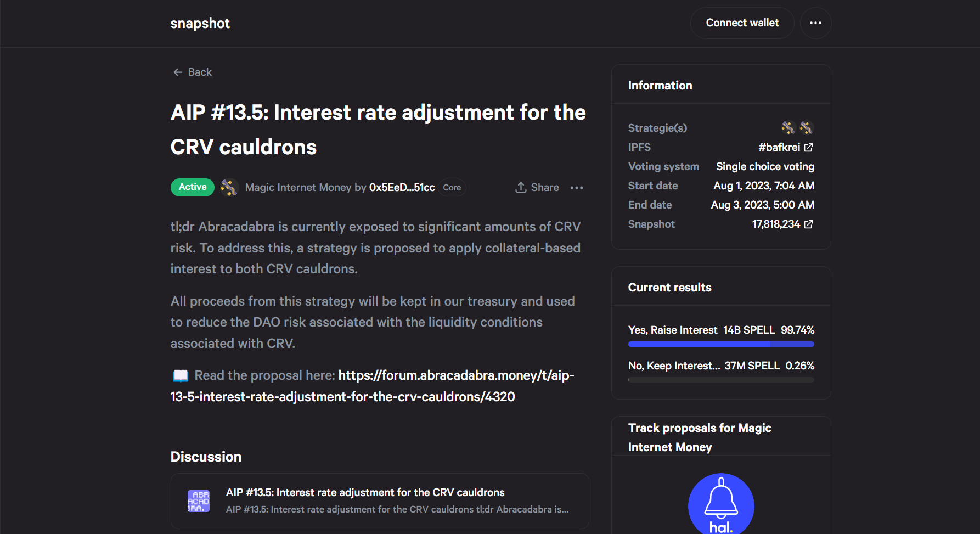
Task: Share this proposal
Action: click(x=537, y=188)
